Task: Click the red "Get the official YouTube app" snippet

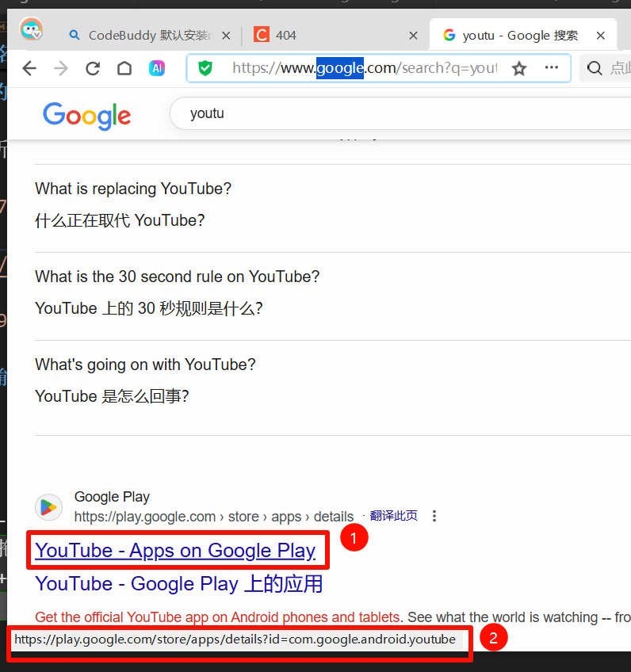Action: 218,617
